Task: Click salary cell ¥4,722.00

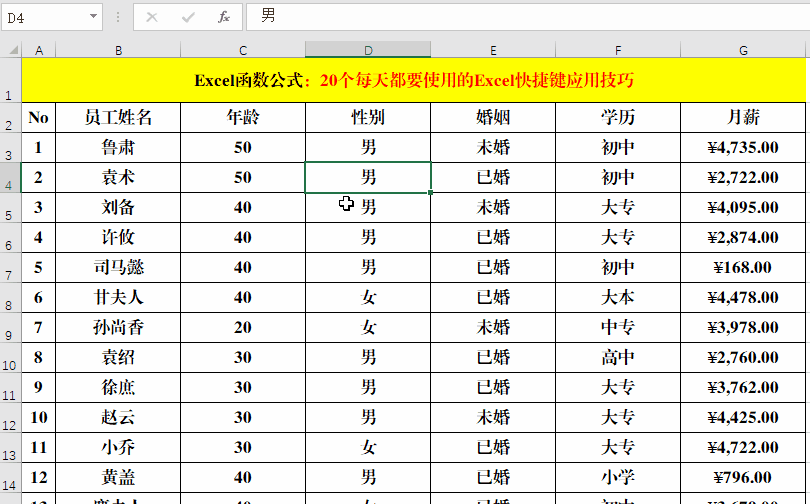Action: tap(743, 447)
